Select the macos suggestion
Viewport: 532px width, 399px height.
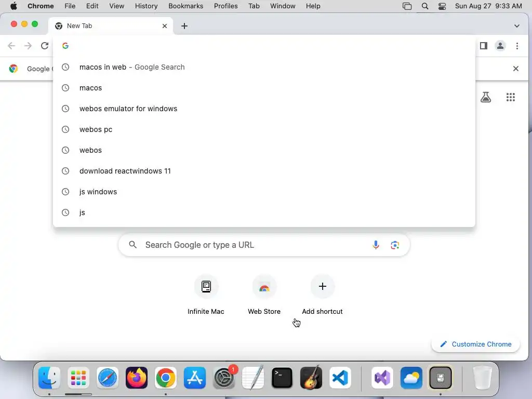264,88
